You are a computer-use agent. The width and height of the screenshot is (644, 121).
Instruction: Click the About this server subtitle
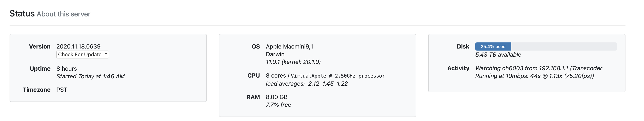pyautogui.click(x=64, y=14)
